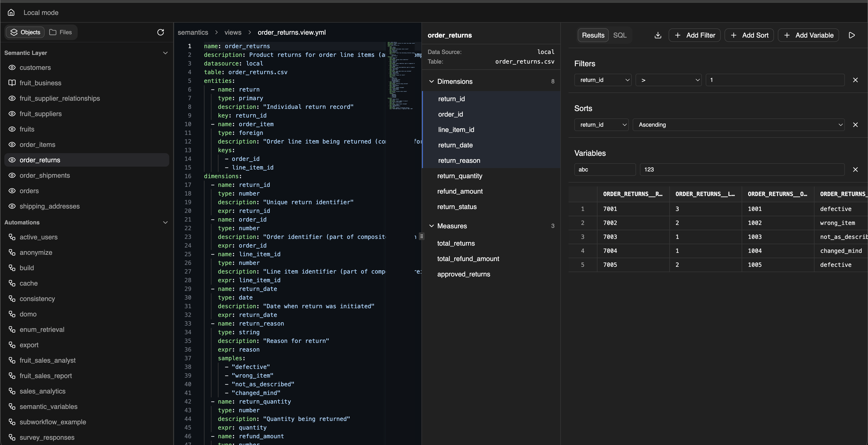Run the query with the play icon
Image resolution: width=868 pixels, height=445 pixels.
852,35
